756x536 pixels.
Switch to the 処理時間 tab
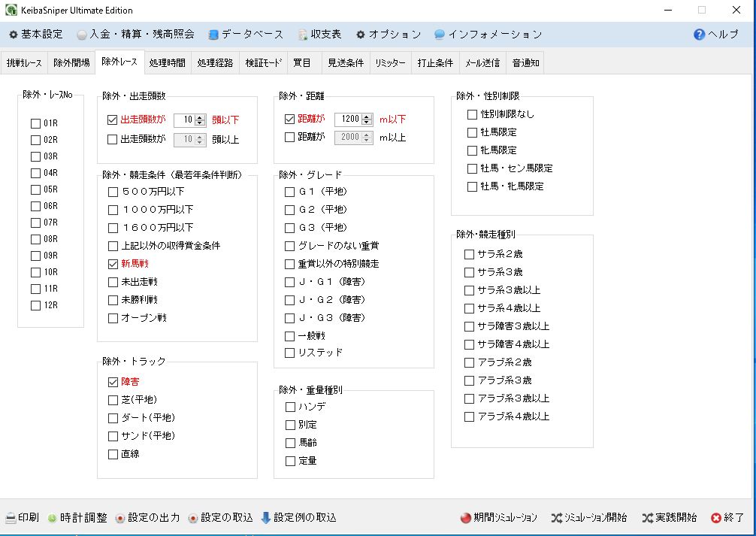(x=168, y=62)
